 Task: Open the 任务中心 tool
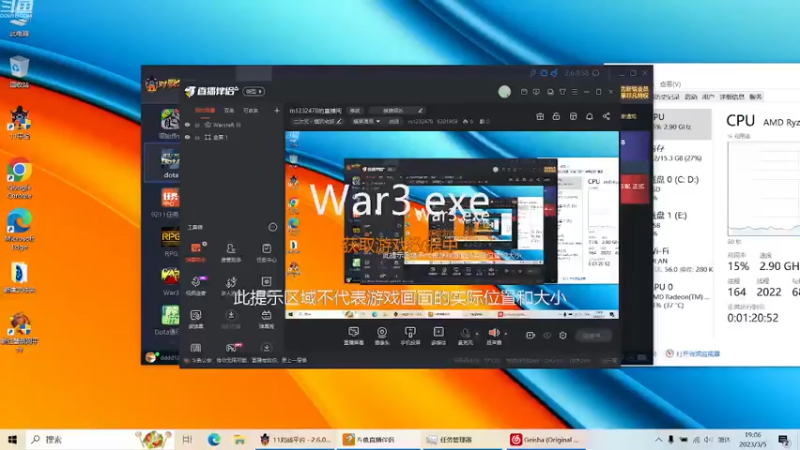pyautogui.click(x=266, y=253)
